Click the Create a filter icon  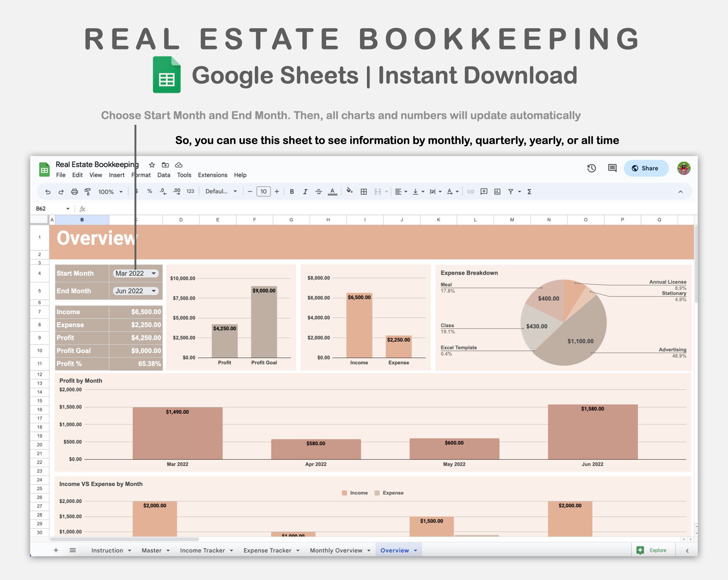[x=511, y=192]
